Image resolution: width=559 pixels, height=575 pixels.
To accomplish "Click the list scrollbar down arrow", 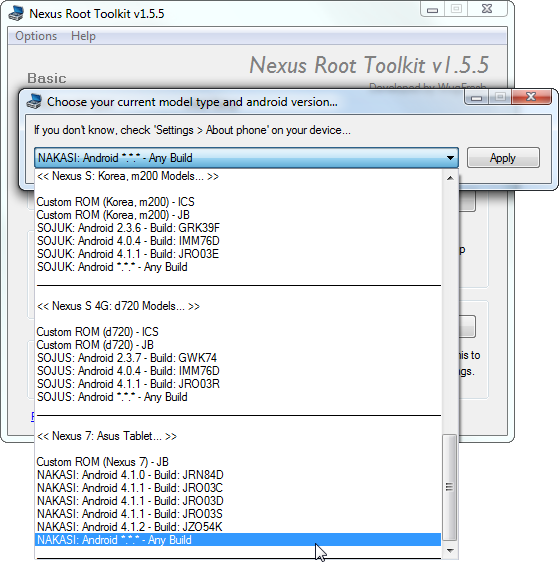I will [450, 551].
